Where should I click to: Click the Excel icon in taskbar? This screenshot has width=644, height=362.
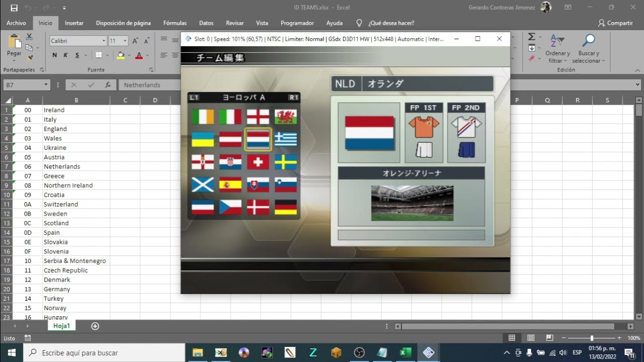click(x=406, y=352)
